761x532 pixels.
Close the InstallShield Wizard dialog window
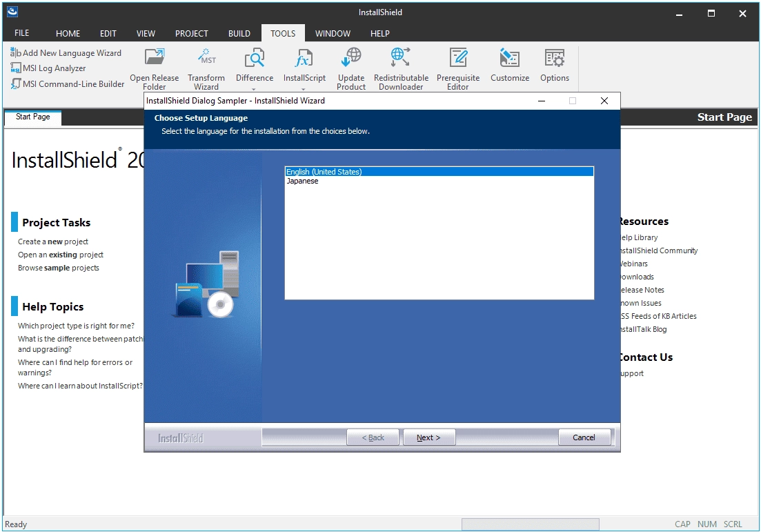point(604,101)
